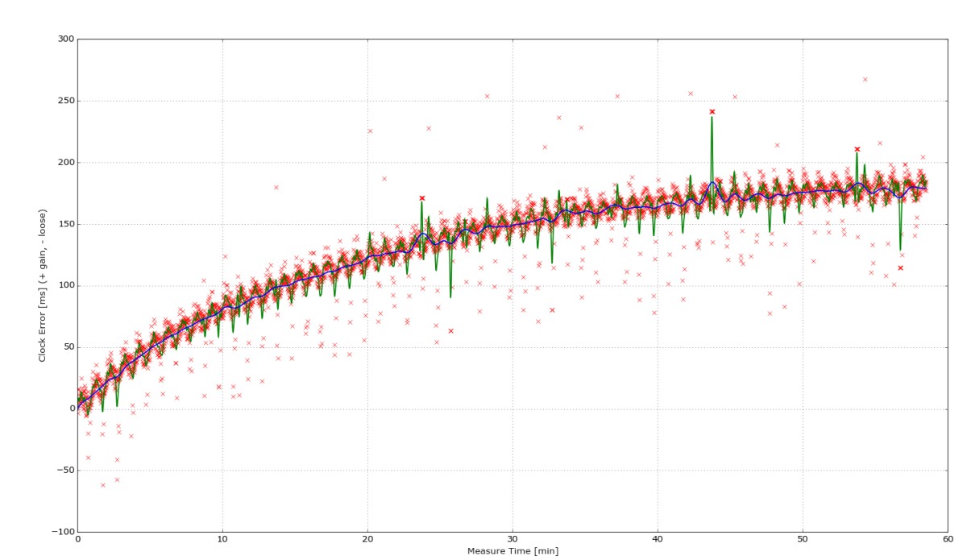Viewport: 967px width, 560px height.
Task: Click the -50 tick label on the y-axis
Action: point(64,471)
